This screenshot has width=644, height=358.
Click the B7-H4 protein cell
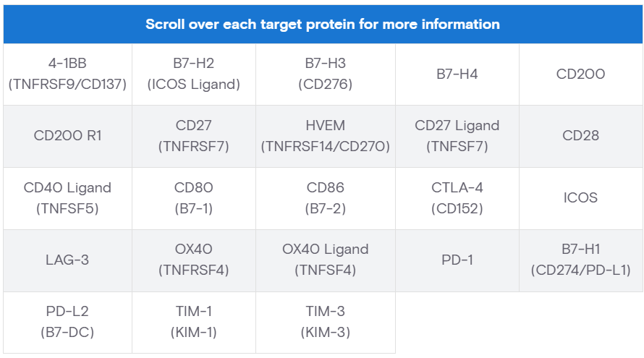tap(457, 74)
